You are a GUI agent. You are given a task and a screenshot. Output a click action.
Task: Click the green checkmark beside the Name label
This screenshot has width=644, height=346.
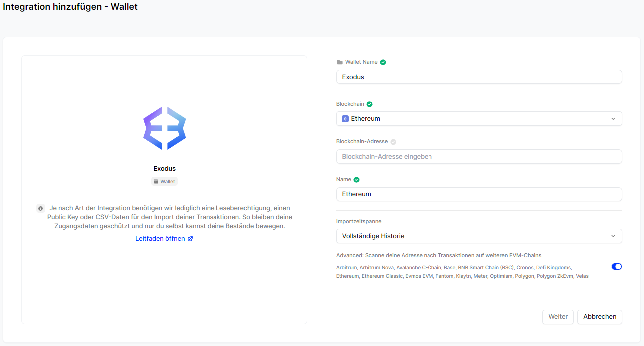[x=356, y=180]
